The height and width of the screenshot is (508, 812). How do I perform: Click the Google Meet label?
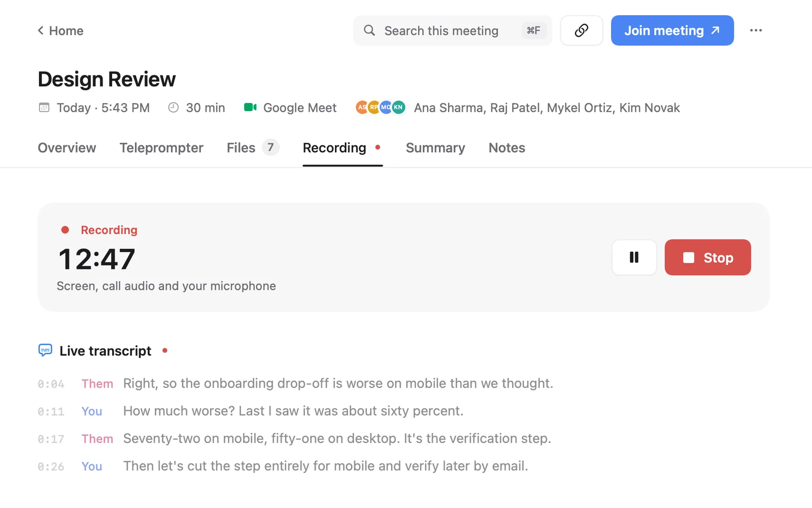[x=300, y=108]
